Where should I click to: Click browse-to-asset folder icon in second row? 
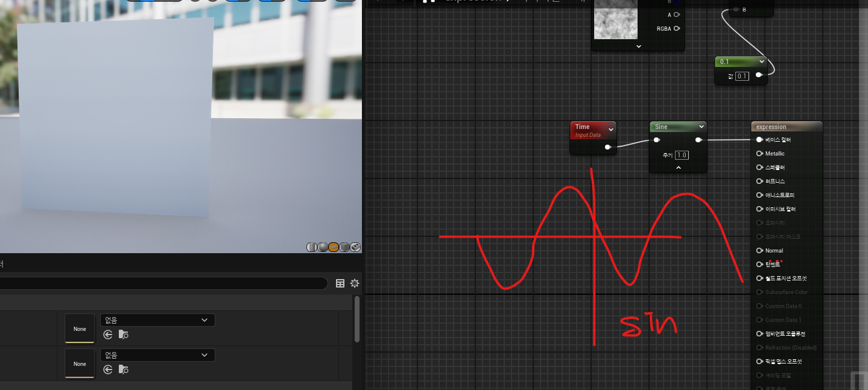point(123,370)
